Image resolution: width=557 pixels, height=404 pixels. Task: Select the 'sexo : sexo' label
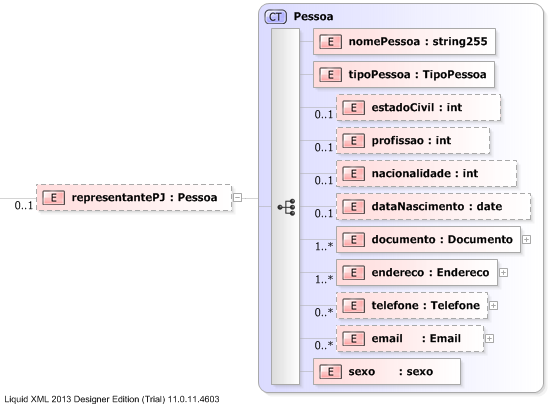pyautogui.click(x=391, y=372)
